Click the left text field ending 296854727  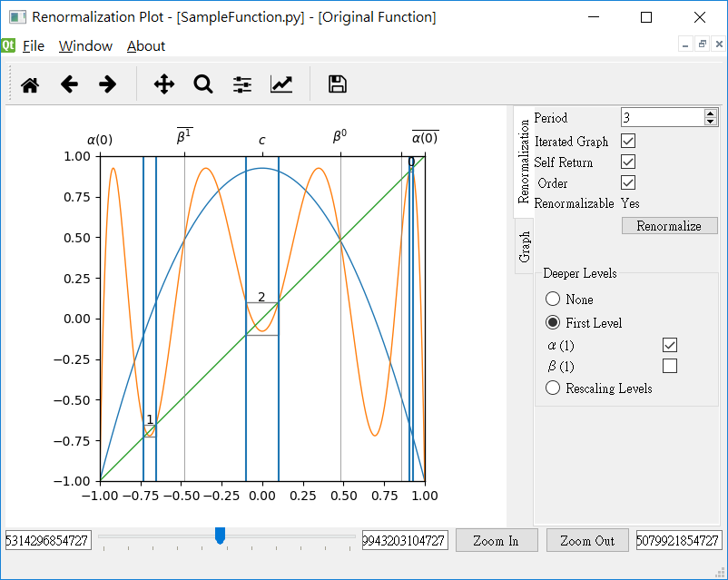[x=48, y=541]
